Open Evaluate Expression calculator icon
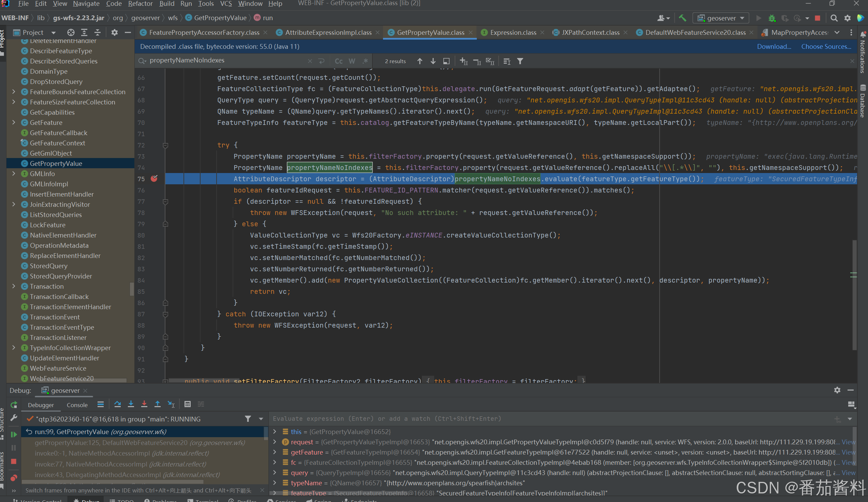The height and width of the screenshot is (502, 868). click(187, 404)
